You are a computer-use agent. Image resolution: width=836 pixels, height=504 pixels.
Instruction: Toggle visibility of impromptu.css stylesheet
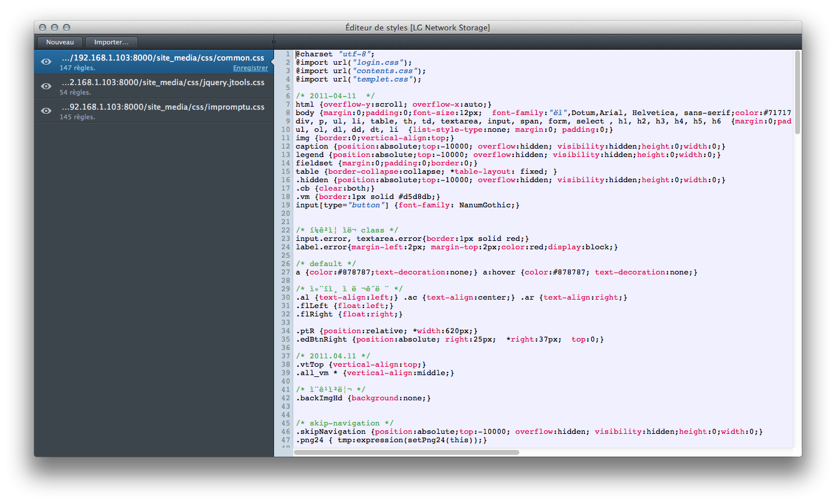[x=46, y=111]
